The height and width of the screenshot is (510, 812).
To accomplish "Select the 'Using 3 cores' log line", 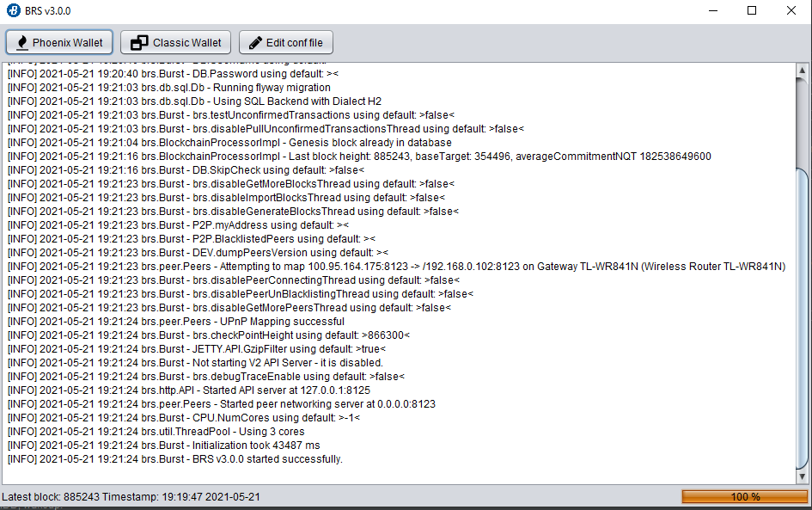I will point(156,431).
